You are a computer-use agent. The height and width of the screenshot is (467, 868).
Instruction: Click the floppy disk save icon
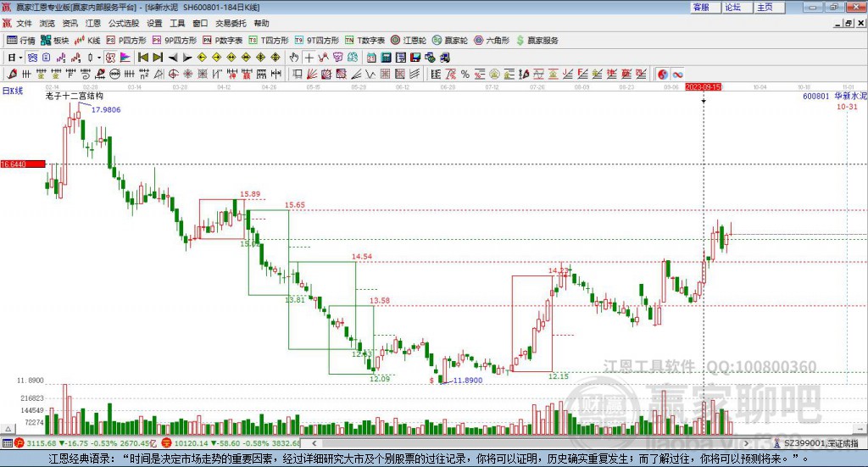415,58
